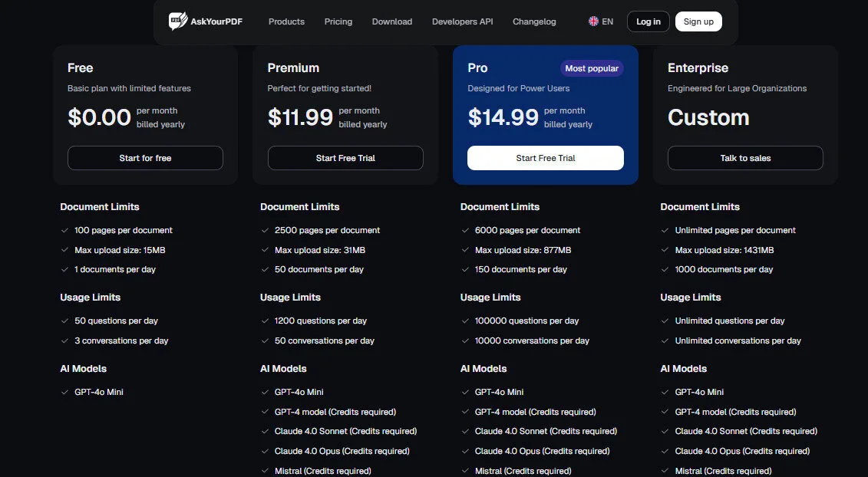Image resolution: width=868 pixels, height=477 pixels.
Task: Open the EN language selector
Action: 600,21
